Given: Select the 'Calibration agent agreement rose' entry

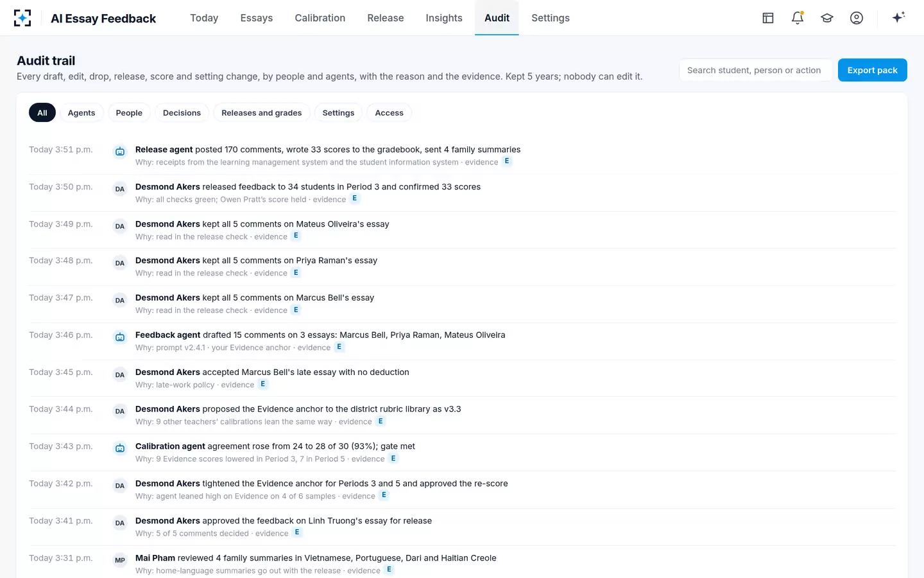Looking at the screenshot, I should pyautogui.click(x=463, y=452).
